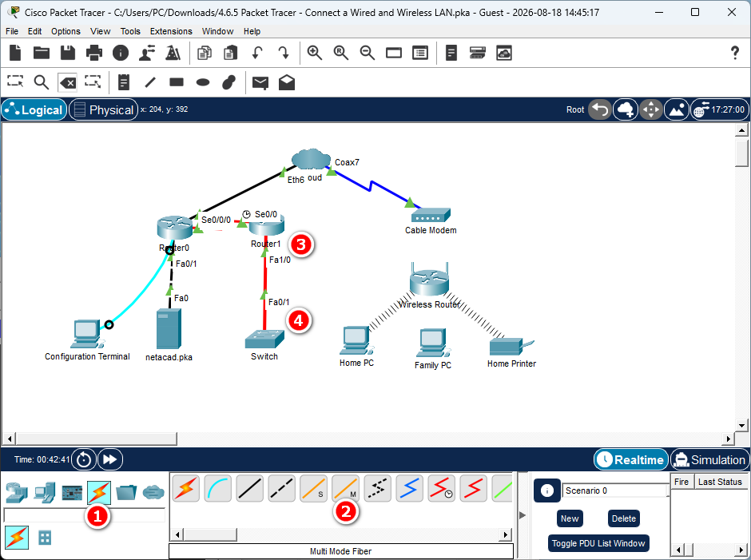Save the activity with the floppy disk icon
Viewport: 751px width, 560px height.
click(68, 53)
